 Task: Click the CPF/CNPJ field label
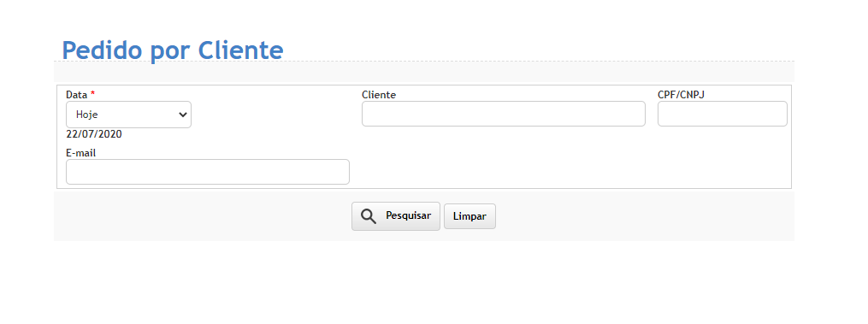681,95
